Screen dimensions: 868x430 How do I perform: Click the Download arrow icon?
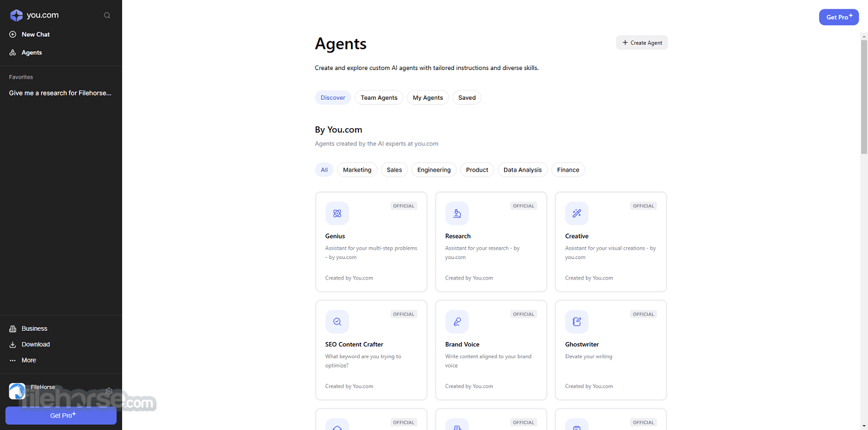(12, 344)
